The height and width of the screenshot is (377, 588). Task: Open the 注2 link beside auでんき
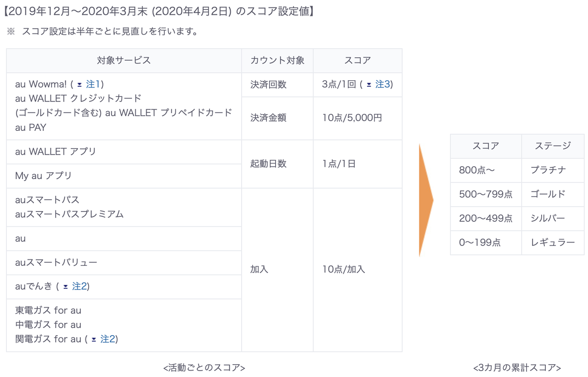(79, 287)
